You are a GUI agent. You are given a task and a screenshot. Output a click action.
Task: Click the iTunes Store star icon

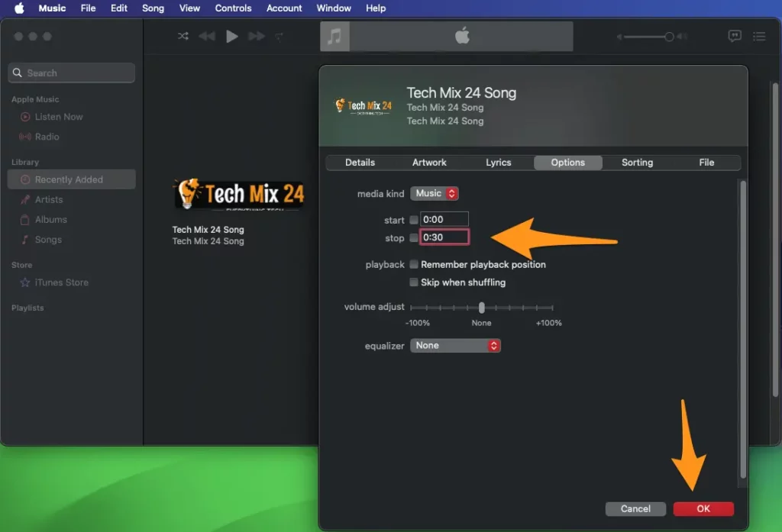click(x=25, y=282)
